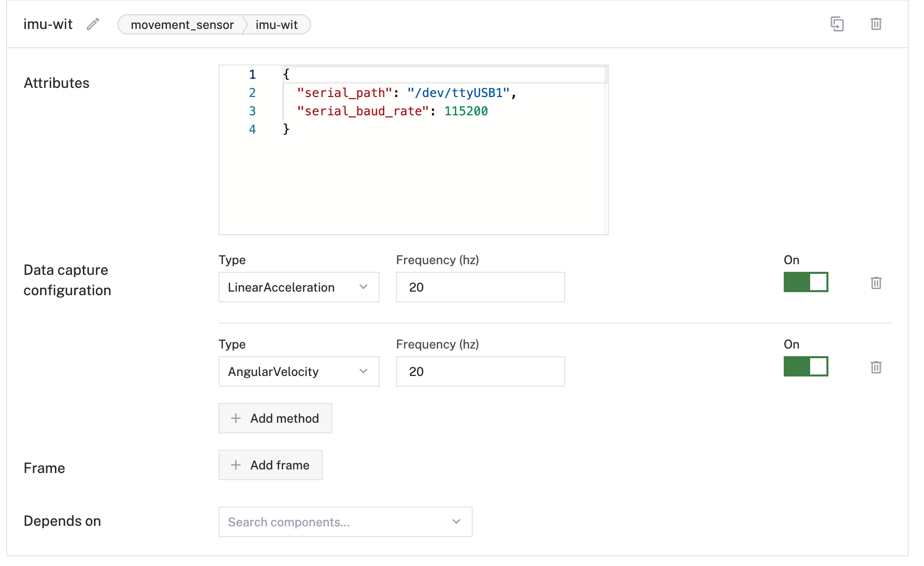Select the movement_sensor breadcrumb tag
Image resolution: width=924 pixels, height=566 pixels.
(182, 25)
